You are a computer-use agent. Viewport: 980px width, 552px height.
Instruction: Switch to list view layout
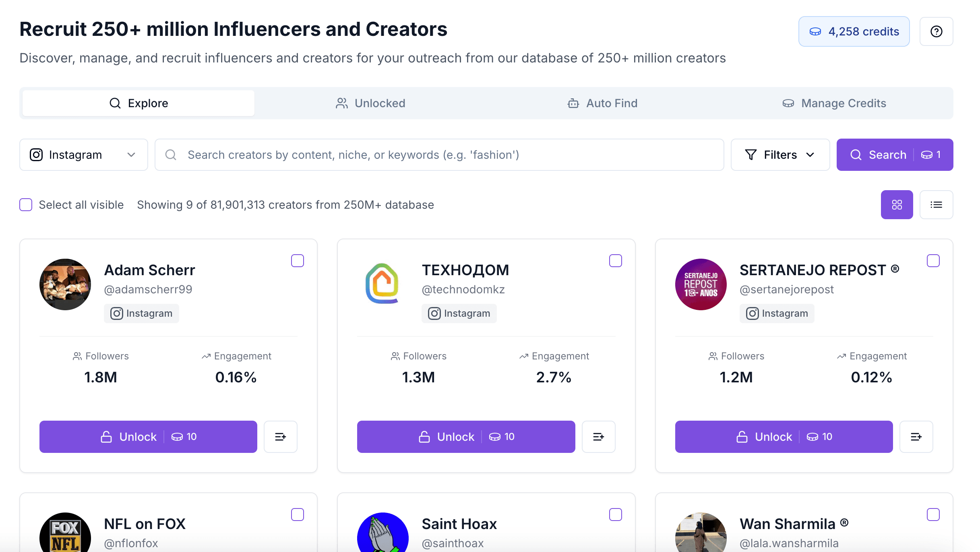tap(936, 205)
